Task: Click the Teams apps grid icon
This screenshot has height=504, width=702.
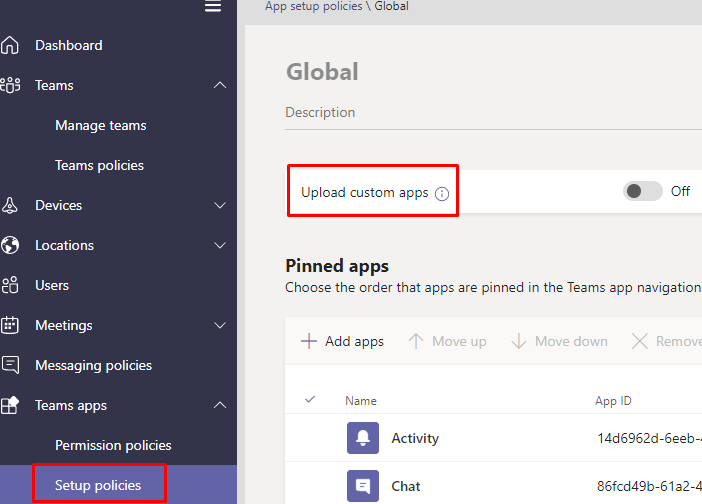Action: click(x=10, y=405)
